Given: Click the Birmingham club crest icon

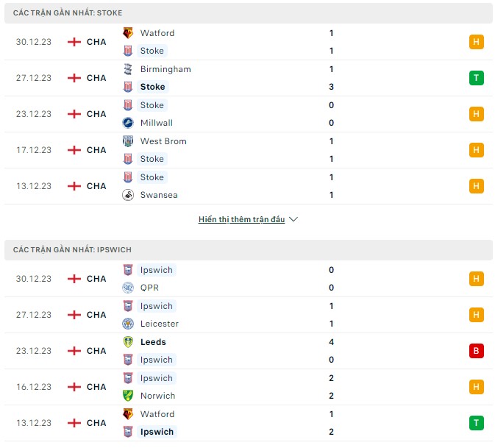Looking at the screenshot, I should (x=128, y=69).
